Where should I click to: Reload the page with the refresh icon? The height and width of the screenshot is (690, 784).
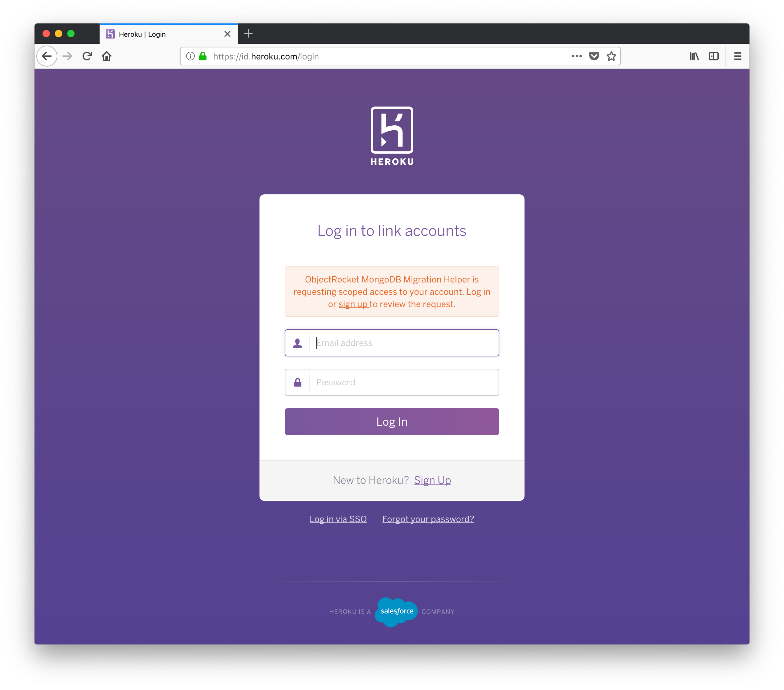point(87,56)
